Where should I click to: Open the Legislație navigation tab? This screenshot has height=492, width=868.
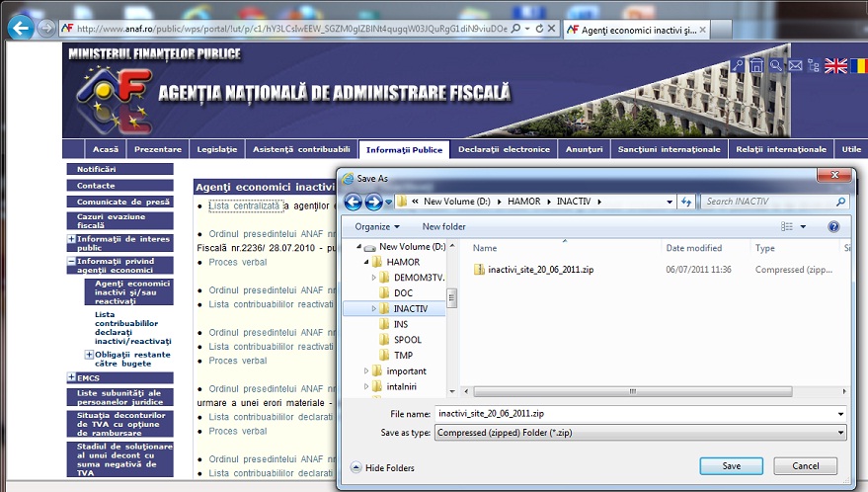tap(217, 149)
